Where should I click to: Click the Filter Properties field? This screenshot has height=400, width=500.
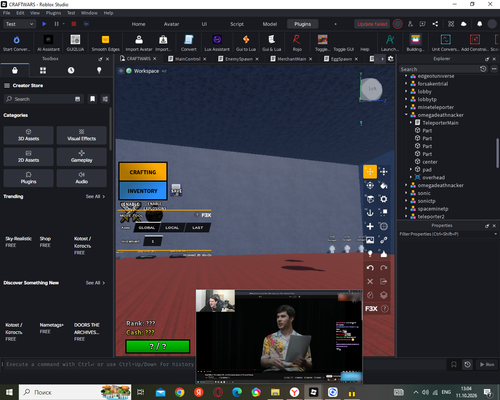click(447, 234)
